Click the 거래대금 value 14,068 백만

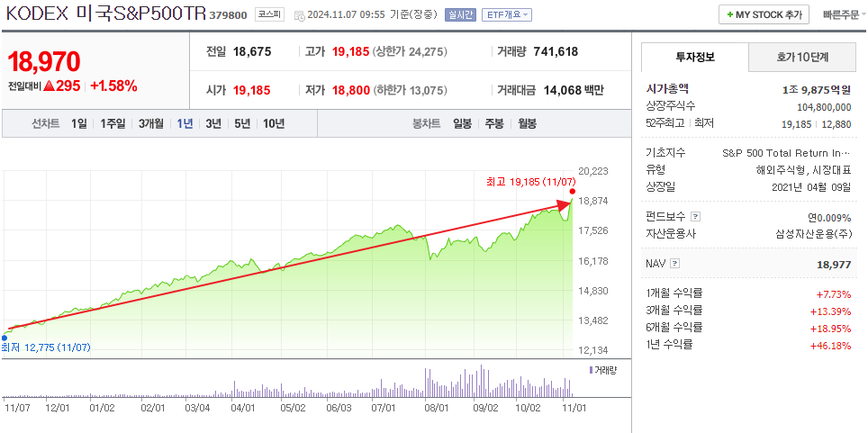click(x=574, y=90)
